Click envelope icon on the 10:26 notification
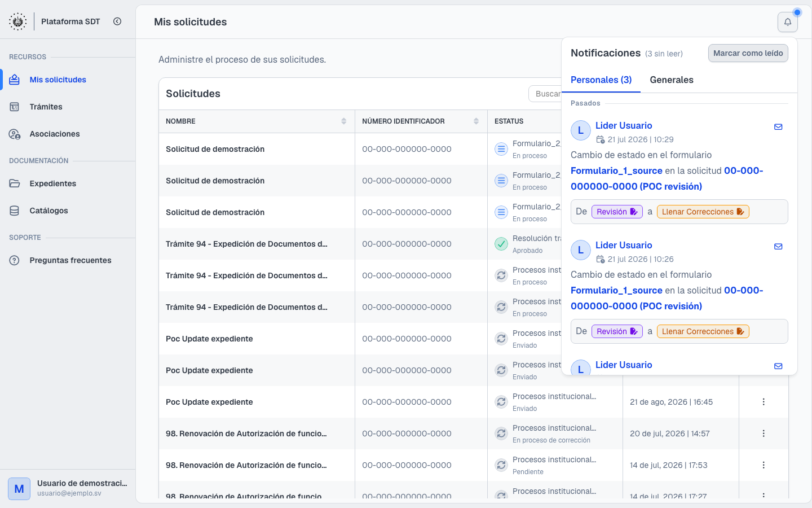This screenshot has height=508, width=812. tap(778, 247)
